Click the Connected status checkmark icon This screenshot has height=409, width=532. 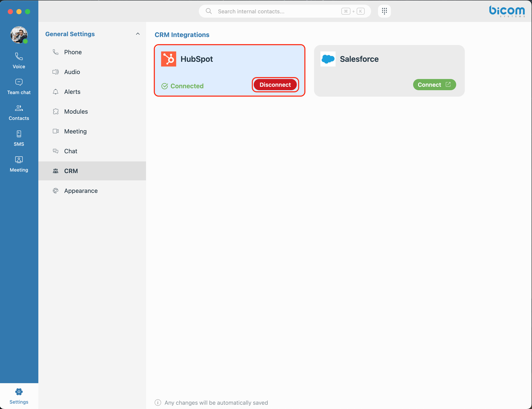165,86
